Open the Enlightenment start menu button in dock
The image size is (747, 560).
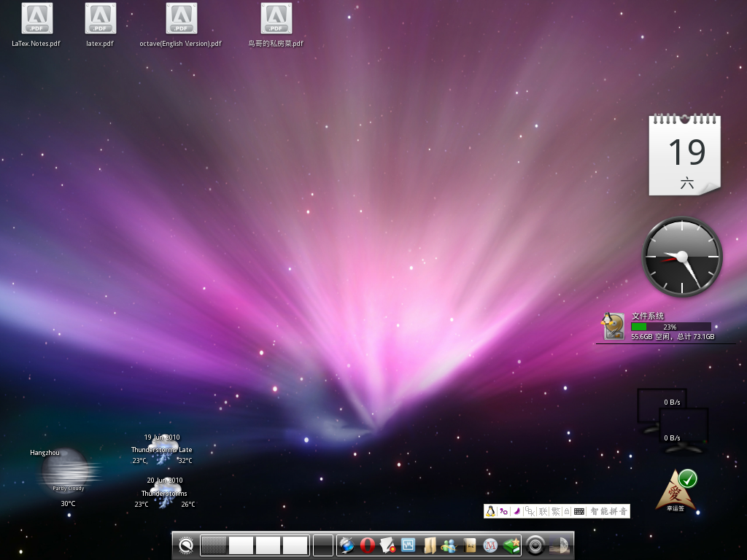pyautogui.click(x=186, y=545)
